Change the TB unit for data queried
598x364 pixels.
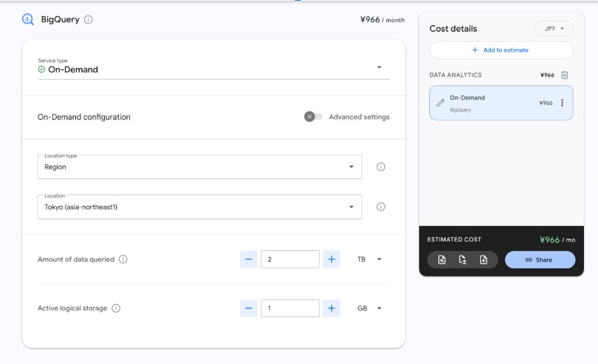pos(369,259)
